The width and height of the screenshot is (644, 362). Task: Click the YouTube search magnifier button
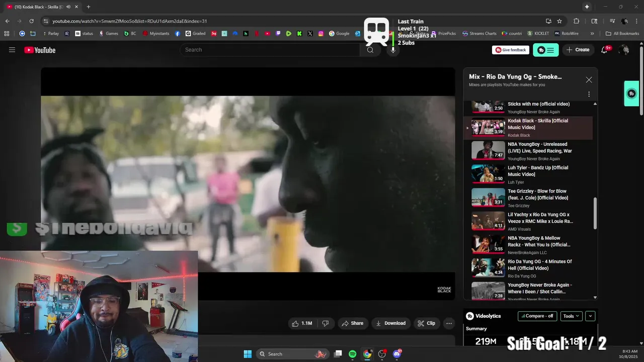370,50
